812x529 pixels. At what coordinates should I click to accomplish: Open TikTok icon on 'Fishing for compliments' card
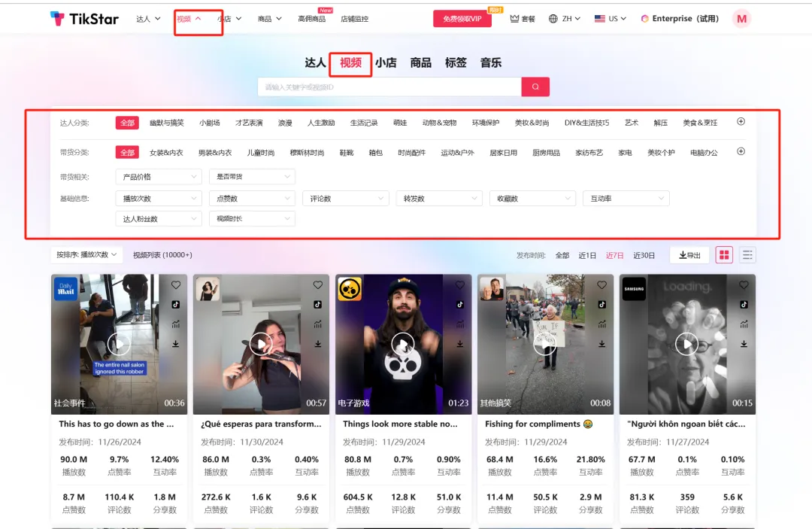coord(601,305)
